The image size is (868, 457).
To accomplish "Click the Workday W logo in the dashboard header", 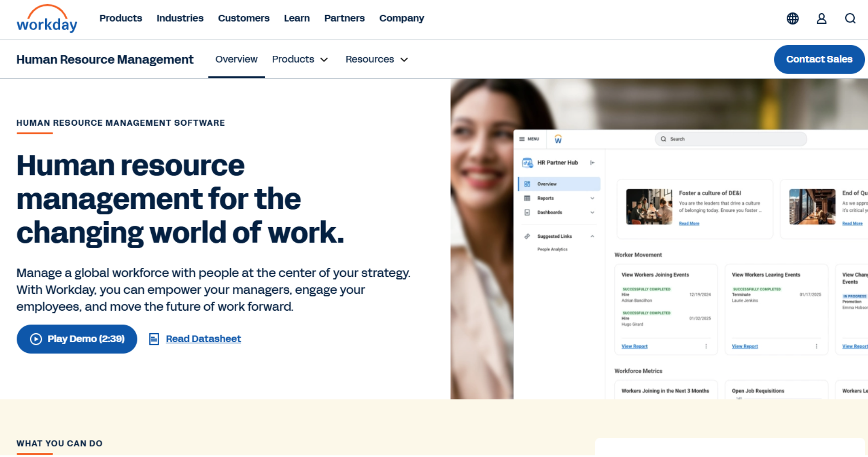I will (558, 138).
